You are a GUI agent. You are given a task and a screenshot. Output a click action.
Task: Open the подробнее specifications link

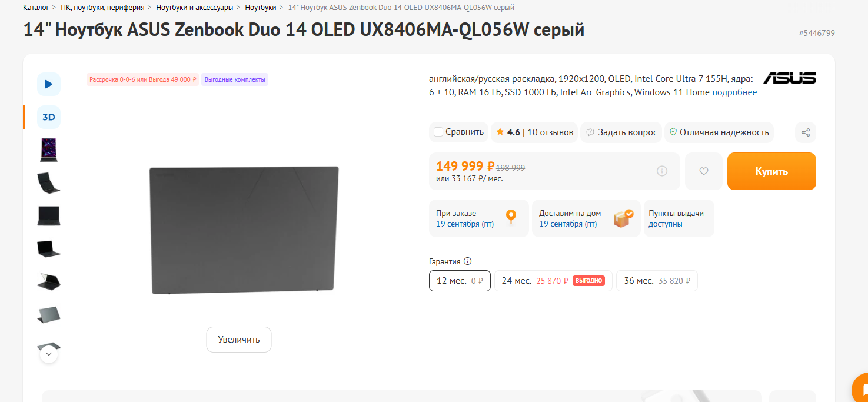coord(734,92)
